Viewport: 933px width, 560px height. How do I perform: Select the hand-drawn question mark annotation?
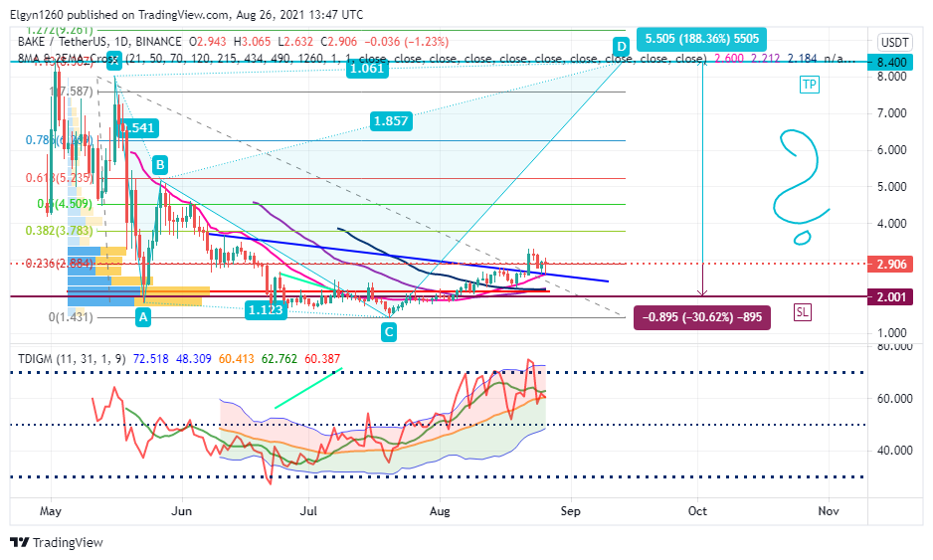coord(801,187)
